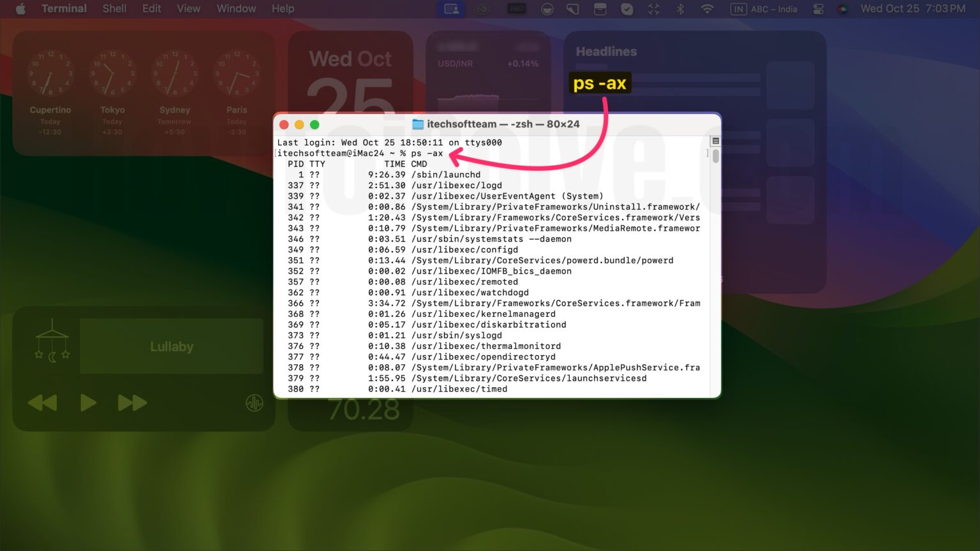Click the Siri icon in the menu bar
The height and width of the screenshot is (551, 980).
[843, 9]
